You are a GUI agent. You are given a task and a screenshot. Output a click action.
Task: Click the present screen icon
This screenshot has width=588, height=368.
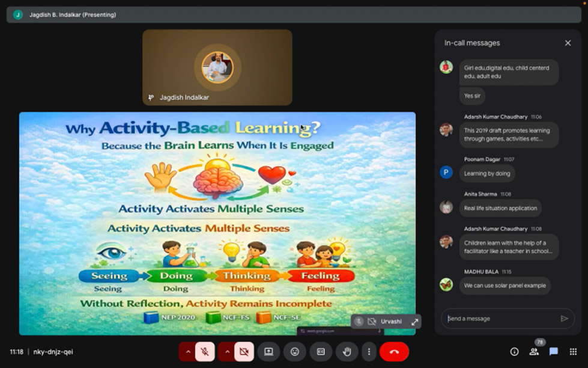(x=268, y=352)
